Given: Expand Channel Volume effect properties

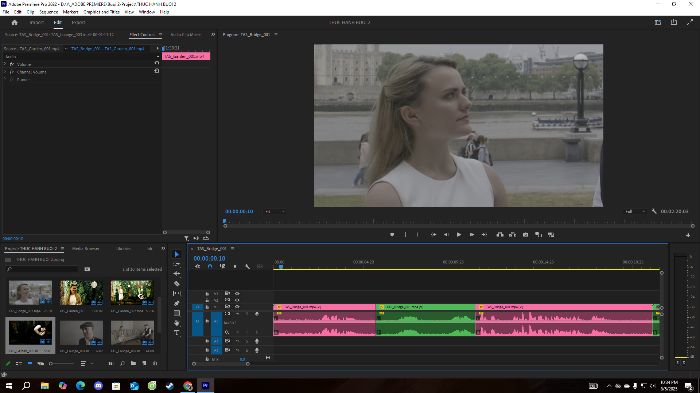Looking at the screenshot, I should pyautogui.click(x=5, y=72).
